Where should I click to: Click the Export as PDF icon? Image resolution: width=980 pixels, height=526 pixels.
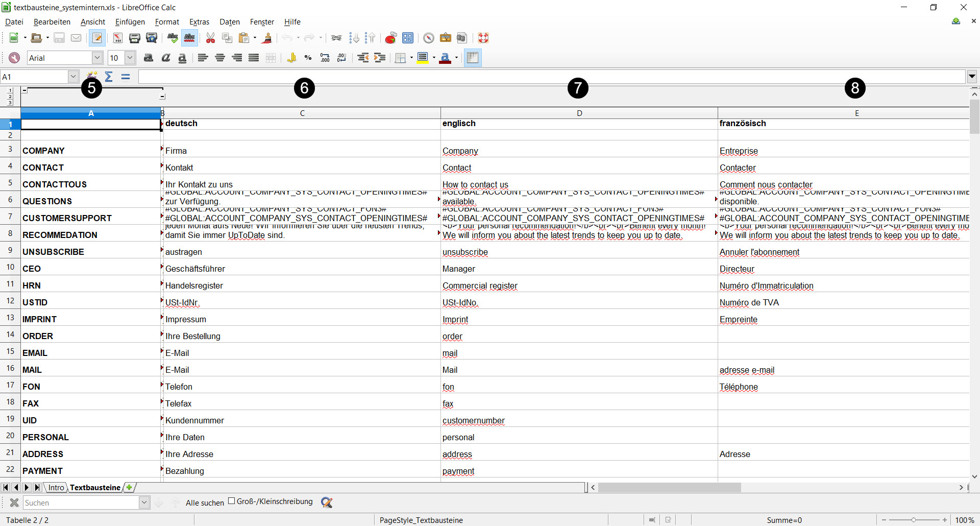117,38
